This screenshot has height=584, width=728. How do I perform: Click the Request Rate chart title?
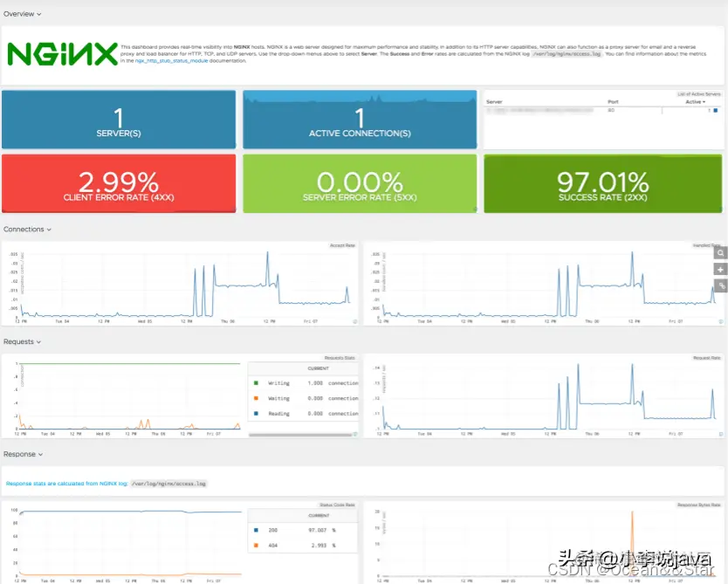[x=707, y=358]
